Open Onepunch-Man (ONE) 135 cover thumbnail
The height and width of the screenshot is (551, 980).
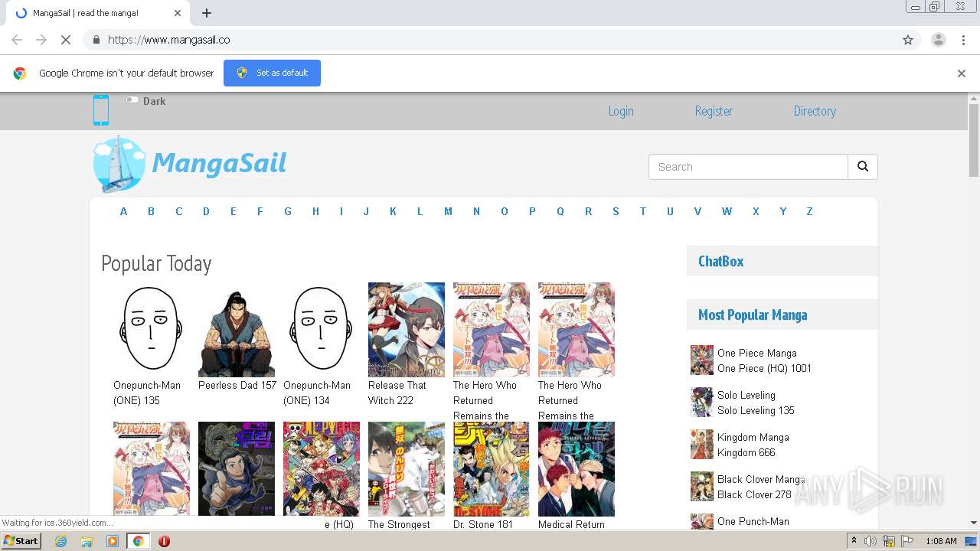coord(152,329)
